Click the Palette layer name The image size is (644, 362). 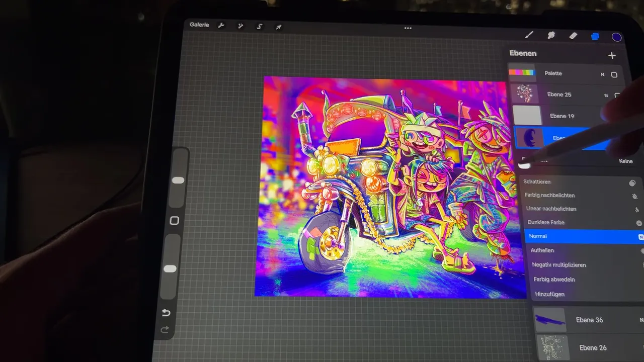[553, 73]
